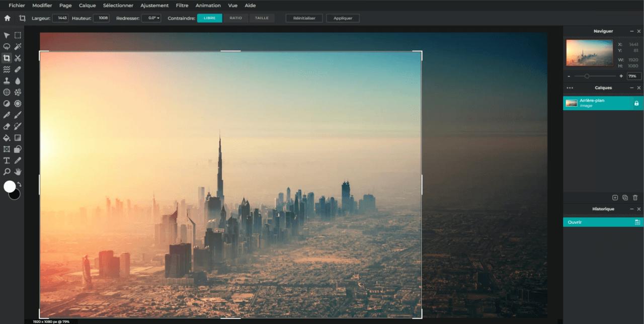This screenshot has width=644, height=324.
Task: Delete layer using the trash icon
Action: tap(635, 198)
